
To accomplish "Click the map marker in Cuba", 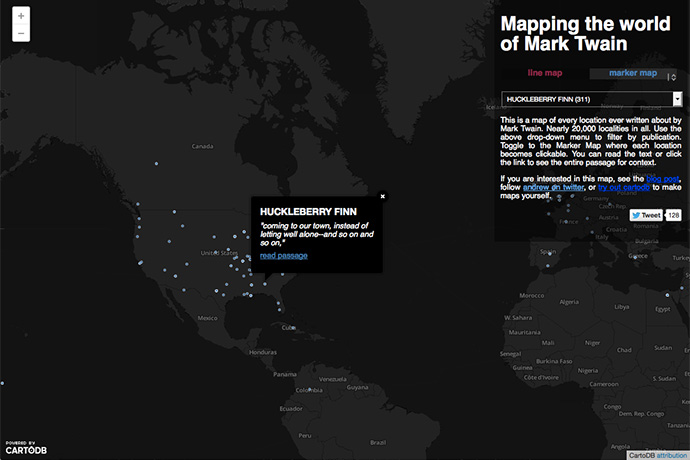I will [294, 328].
